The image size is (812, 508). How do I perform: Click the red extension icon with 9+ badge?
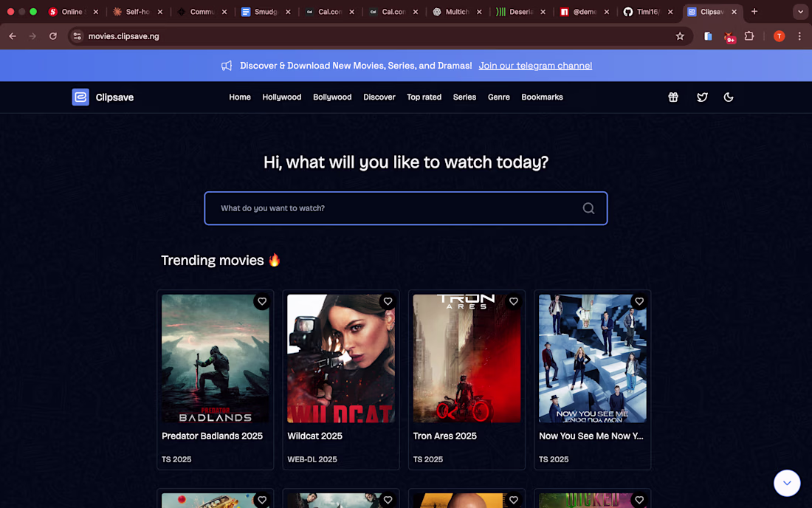(x=729, y=37)
